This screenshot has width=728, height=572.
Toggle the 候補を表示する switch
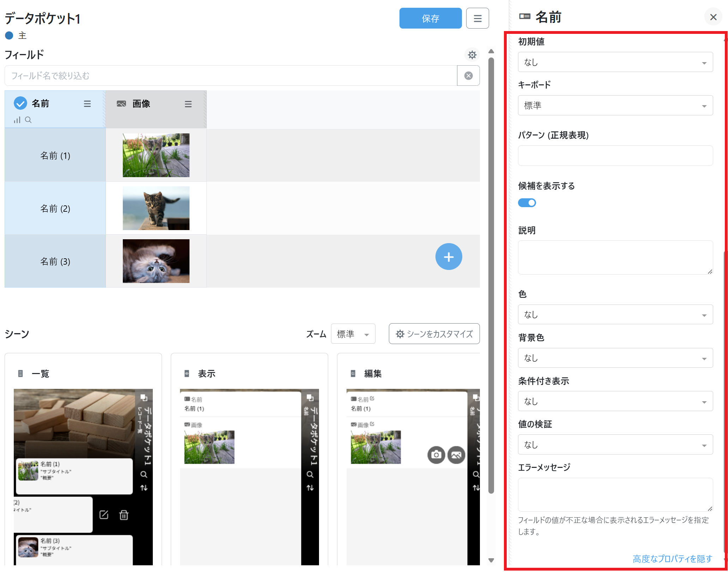[x=527, y=203]
